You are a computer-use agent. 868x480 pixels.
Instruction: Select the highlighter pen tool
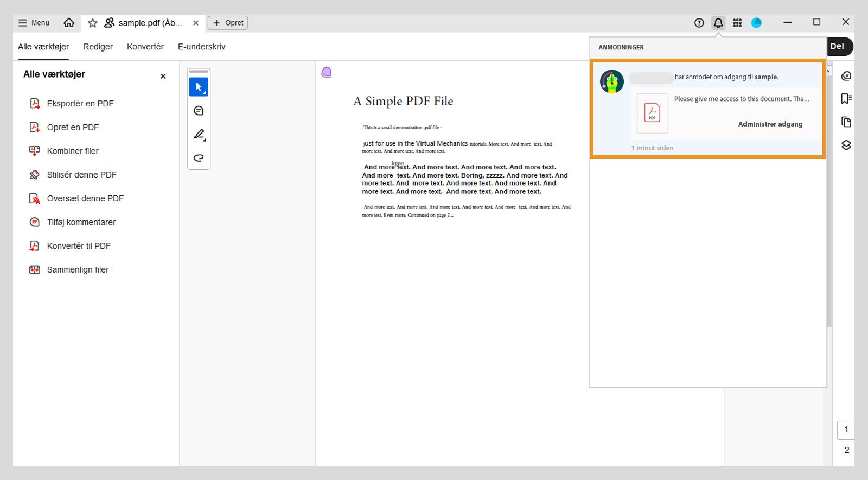point(199,135)
